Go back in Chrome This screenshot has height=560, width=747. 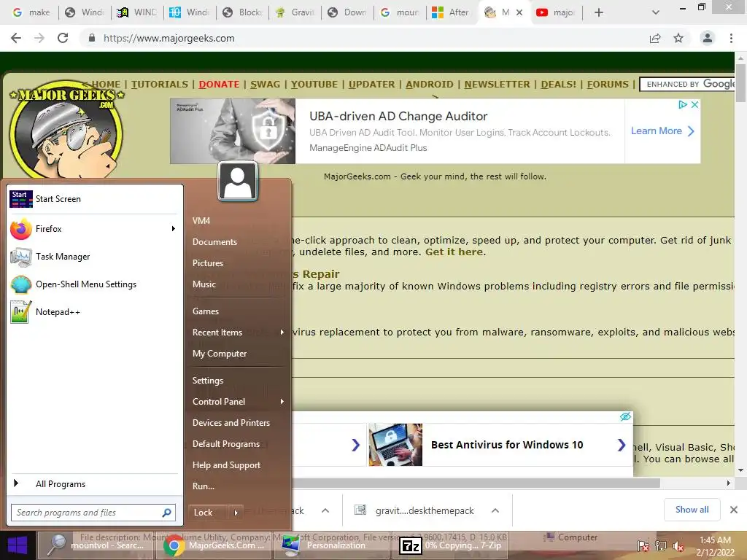tap(16, 38)
